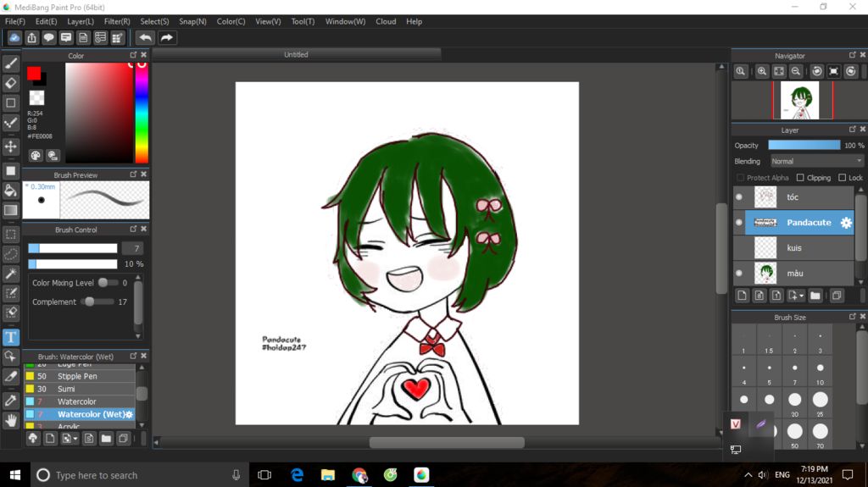Select the Hand pan tool
Image resolution: width=868 pixels, height=487 pixels.
pos(10,421)
